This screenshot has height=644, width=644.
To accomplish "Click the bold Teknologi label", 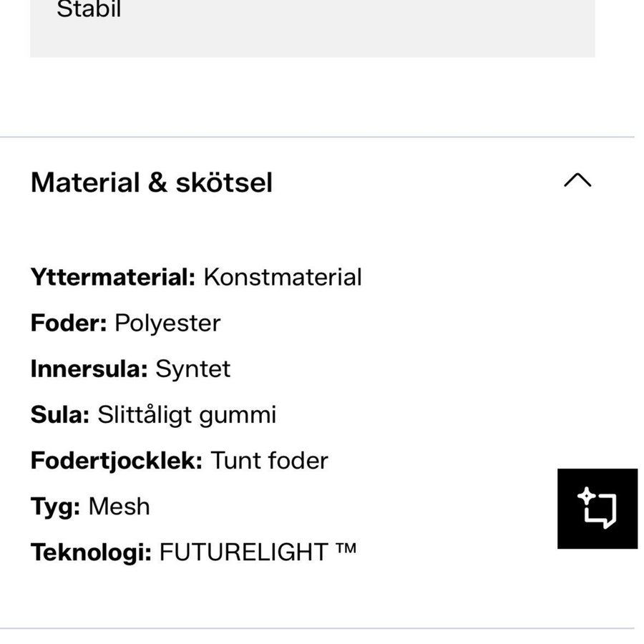I will 91,552.
